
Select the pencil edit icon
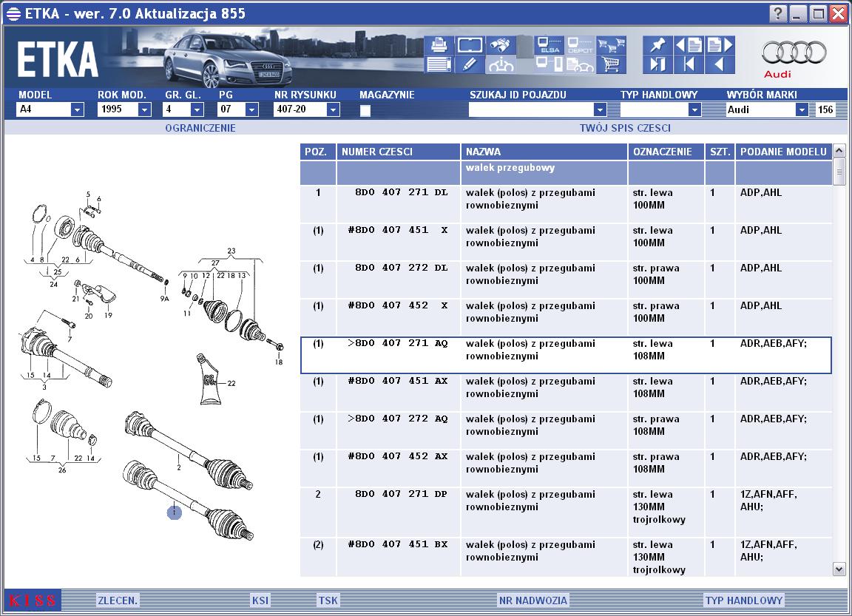pos(470,64)
